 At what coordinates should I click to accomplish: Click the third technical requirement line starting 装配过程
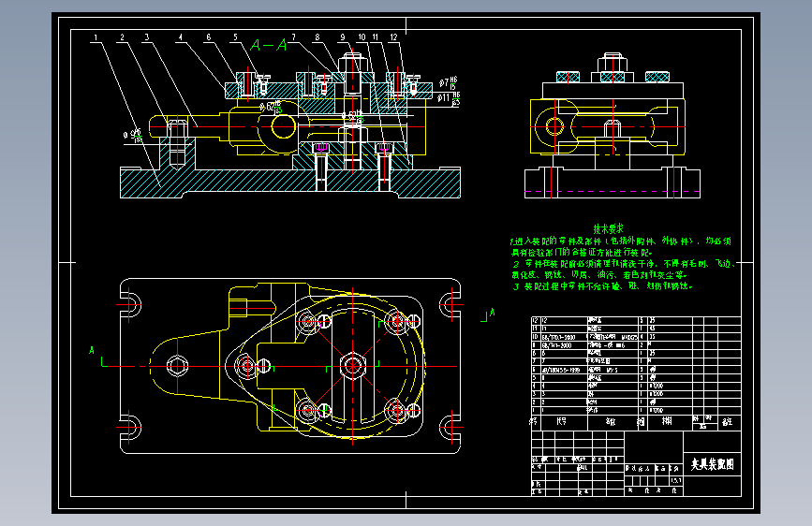602,285
